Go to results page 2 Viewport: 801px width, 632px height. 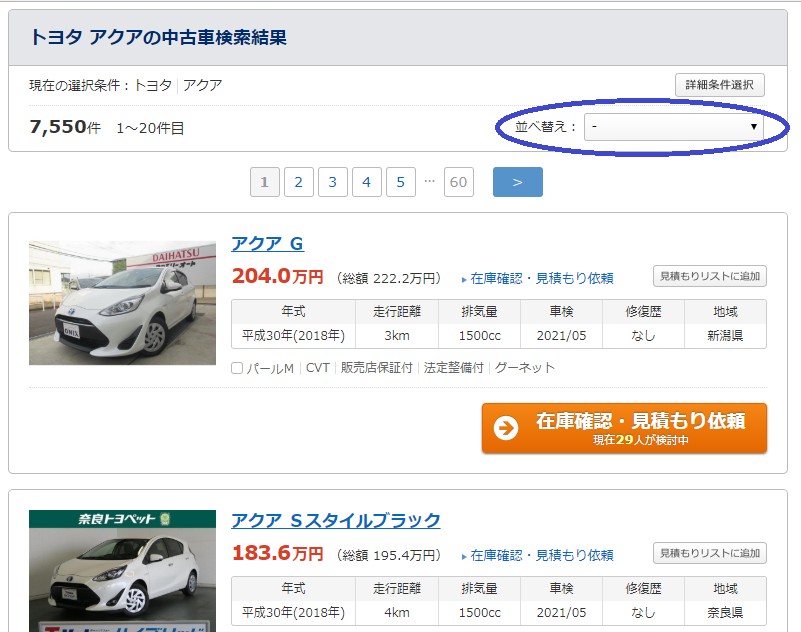coord(298,182)
